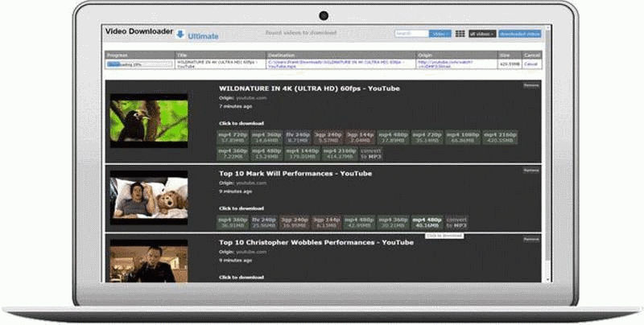Download Mark Will 3gp 240p format
The width and height of the screenshot is (644, 325).
click(x=295, y=223)
